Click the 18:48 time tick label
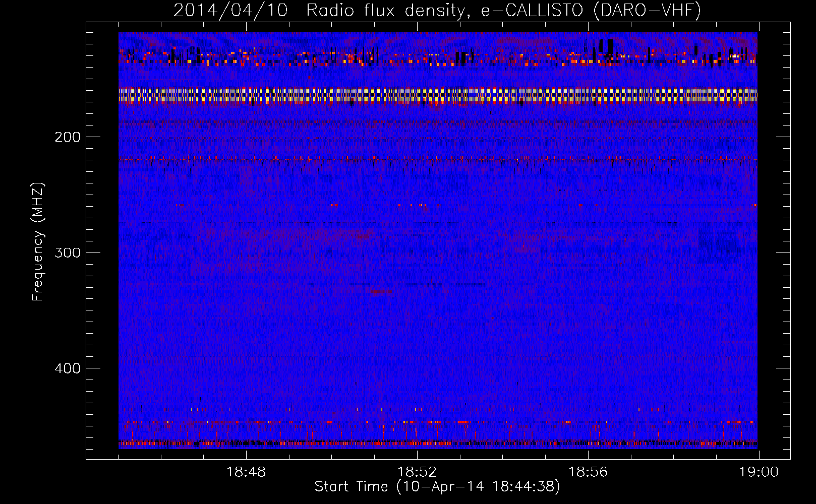This screenshot has width=816, height=504. pos(246,472)
